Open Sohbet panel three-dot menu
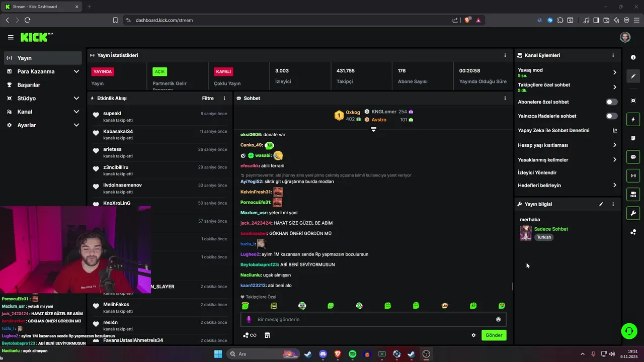 click(505, 99)
